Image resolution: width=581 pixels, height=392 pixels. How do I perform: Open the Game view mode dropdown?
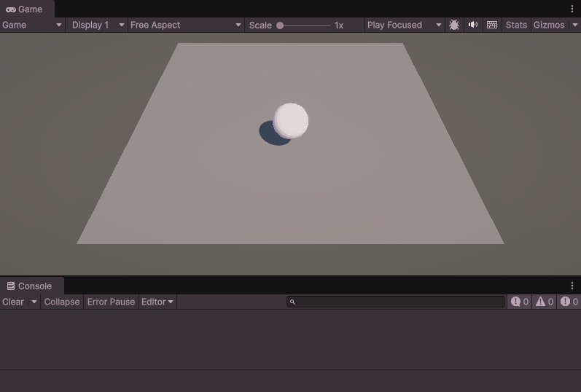pyautogui.click(x=32, y=26)
